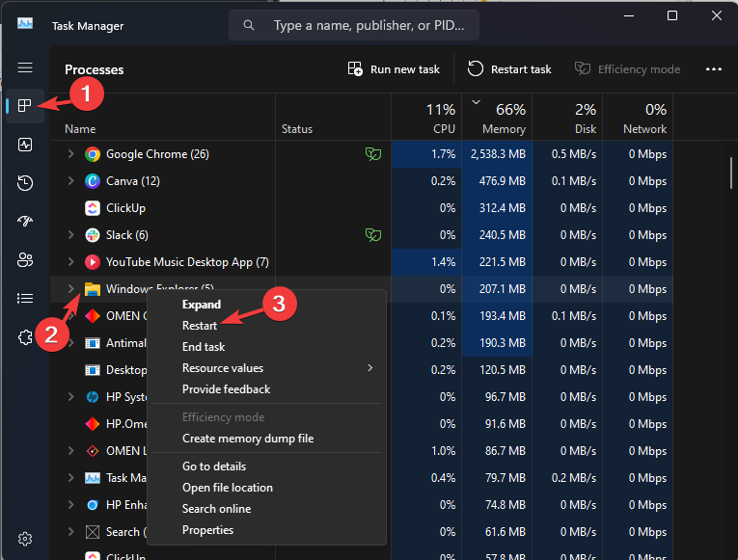Open the App history sidebar icon
This screenshot has width=738, height=560.
point(25,183)
